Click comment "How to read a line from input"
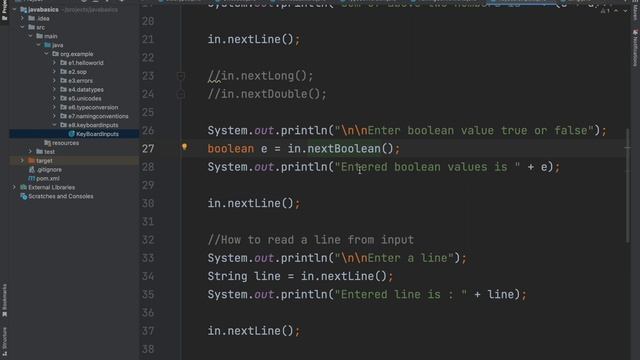640x360 pixels. tap(311, 240)
